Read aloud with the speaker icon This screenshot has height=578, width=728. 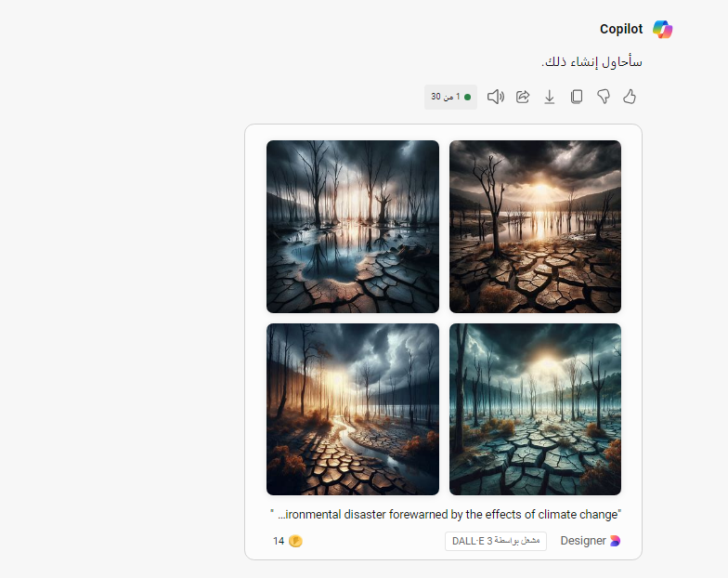click(496, 97)
